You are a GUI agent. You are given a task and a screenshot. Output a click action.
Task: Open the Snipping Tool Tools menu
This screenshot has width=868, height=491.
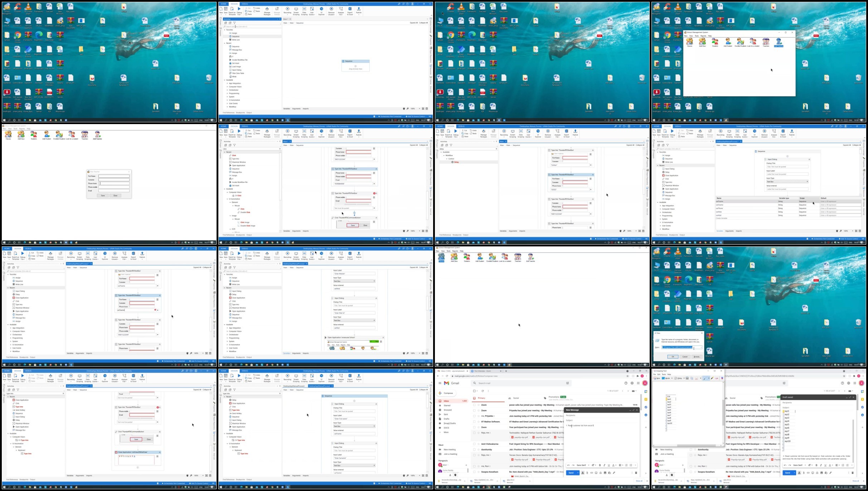click(664, 374)
